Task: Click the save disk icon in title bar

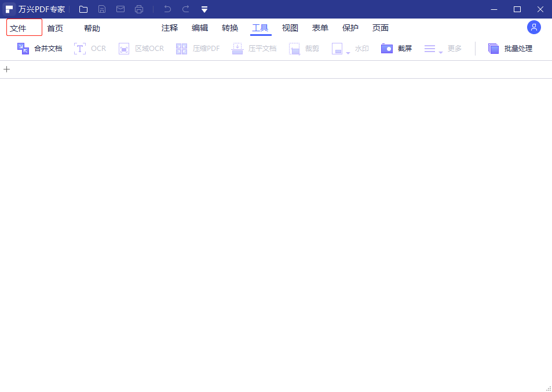Action: pyautogui.click(x=102, y=9)
